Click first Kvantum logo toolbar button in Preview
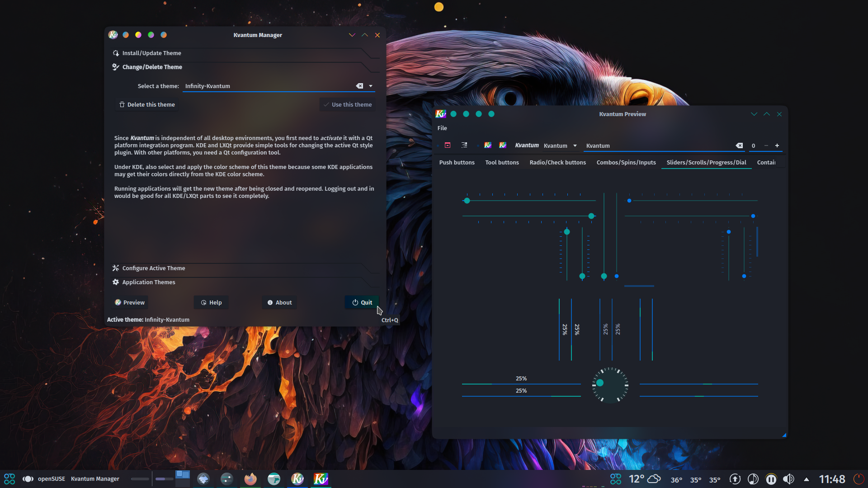This screenshot has height=488, width=868. point(488,145)
